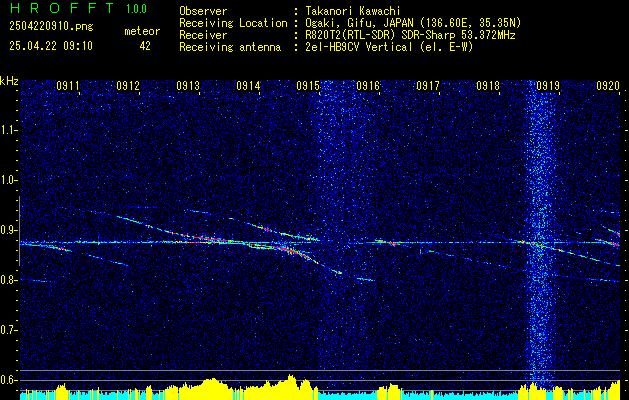The height and width of the screenshot is (400, 629).
Task: Click the HROFFT title text
Action: [x=61, y=8]
